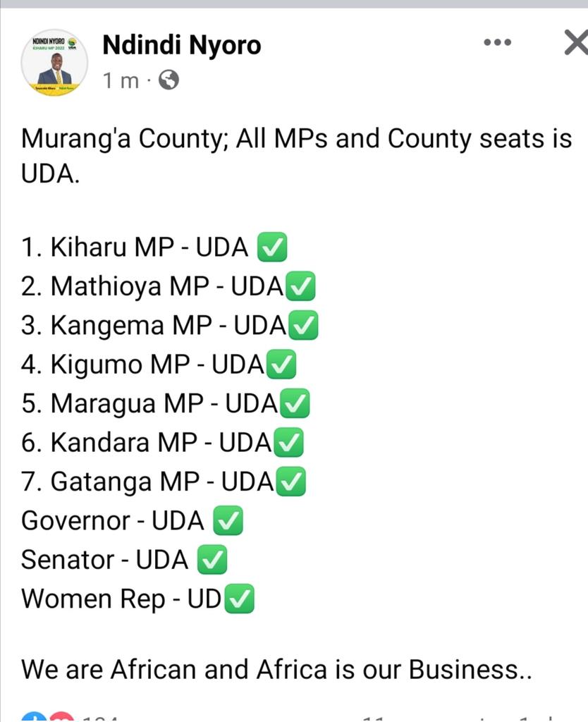Click the green check beside Senator
The image size is (588, 722).
212,560
